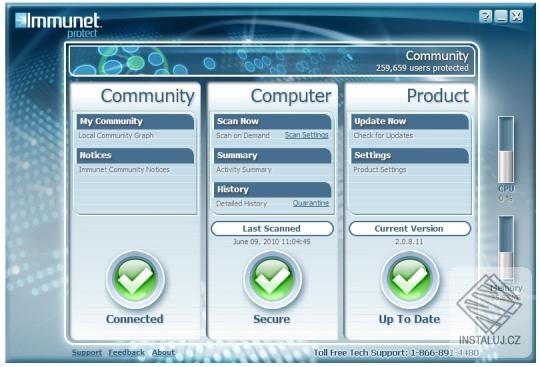The width and height of the screenshot is (540, 367).
Task: Click the 'Check for Updates' text
Action: click(383, 135)
